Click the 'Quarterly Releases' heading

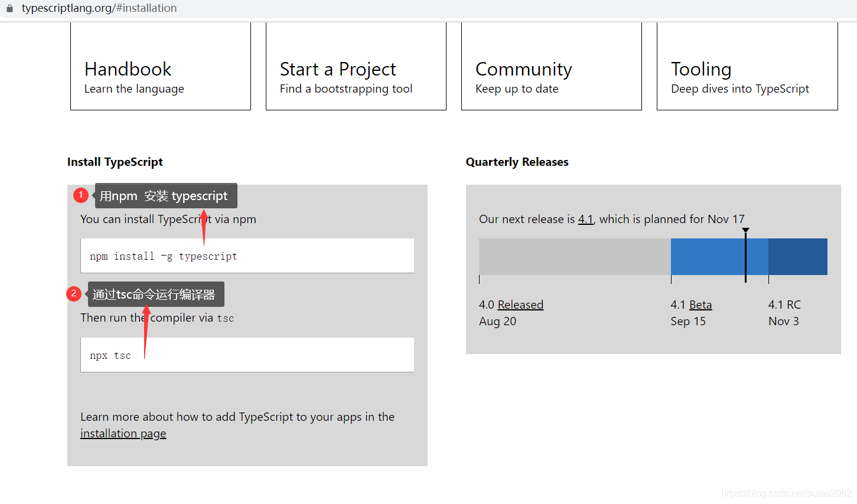[x=517, y=162]
